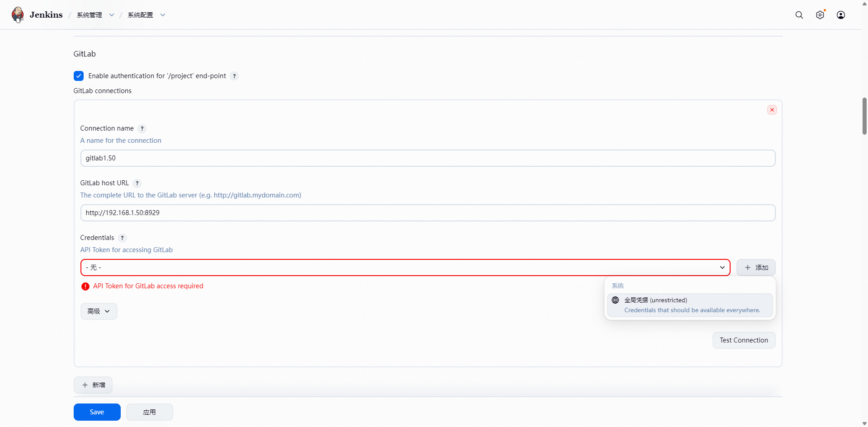The width and height of the screenshot is (868, 427).
Task: Save the system configuration
Action: 97,412
